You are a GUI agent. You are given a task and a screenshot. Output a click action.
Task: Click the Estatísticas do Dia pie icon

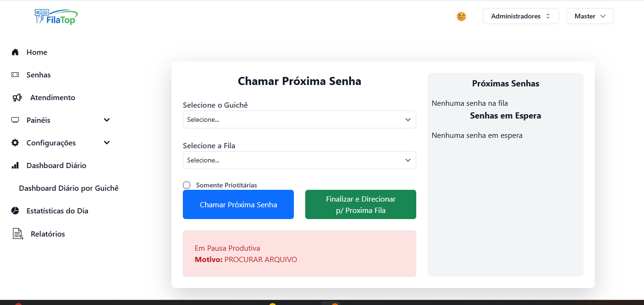[15, 211]
